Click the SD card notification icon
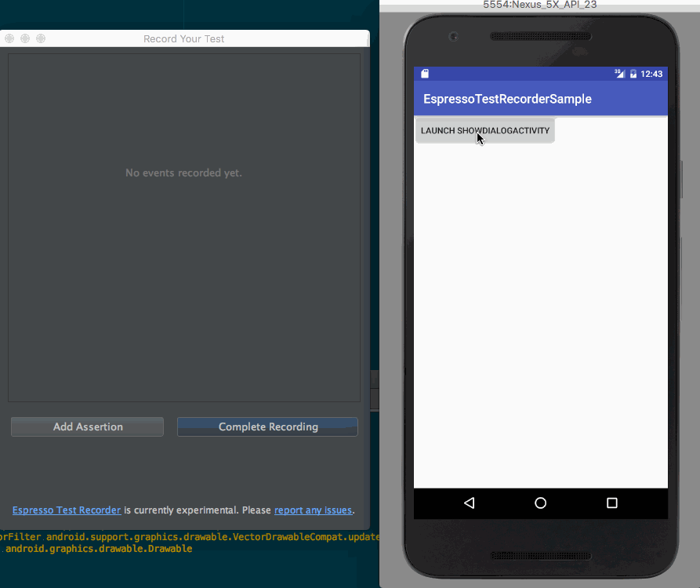This screenshot has width=700, height=588. (x=425, y=74)
